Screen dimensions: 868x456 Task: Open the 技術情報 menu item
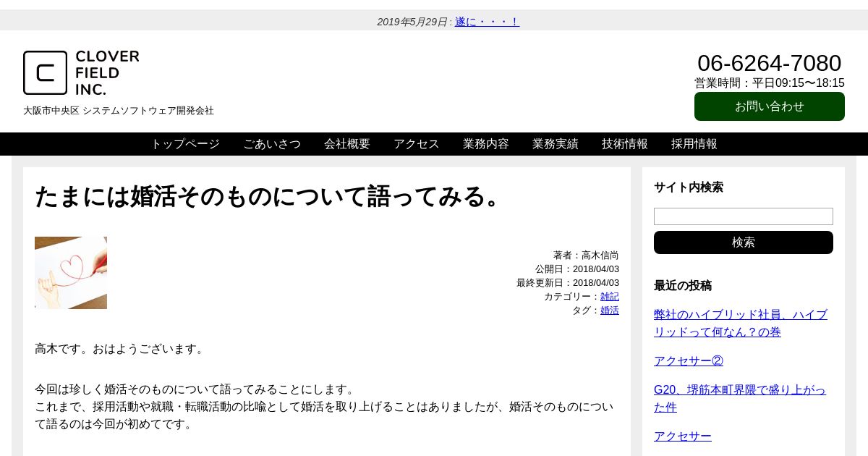(625, 144)
